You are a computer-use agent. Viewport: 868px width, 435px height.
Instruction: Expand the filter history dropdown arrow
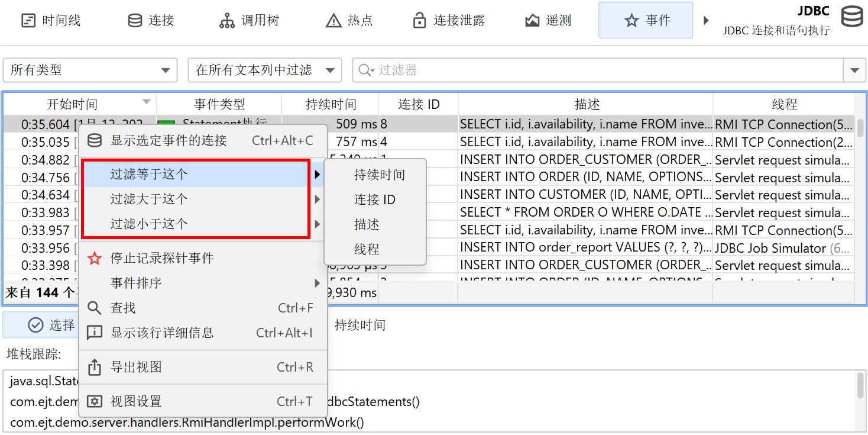(x=854, y=70)
